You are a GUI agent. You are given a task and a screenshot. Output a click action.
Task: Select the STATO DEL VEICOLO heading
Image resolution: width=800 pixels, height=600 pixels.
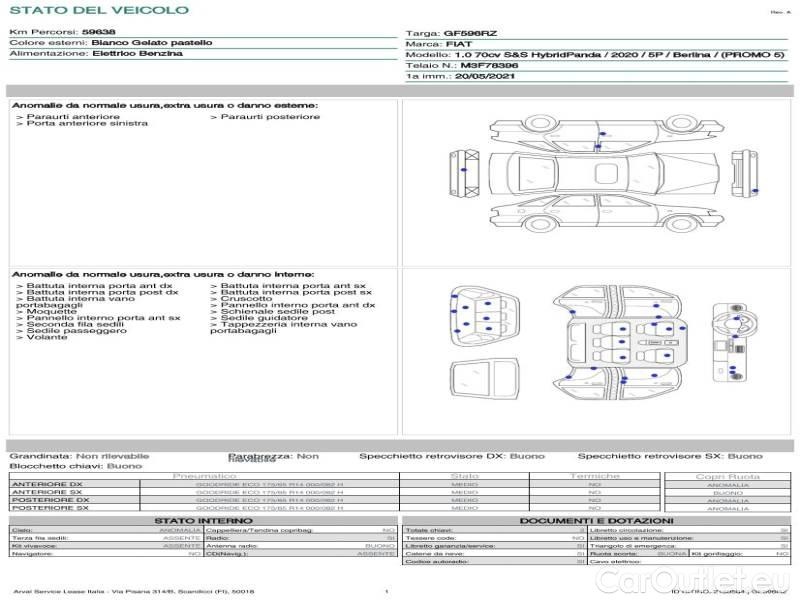(x=98, y=10)
